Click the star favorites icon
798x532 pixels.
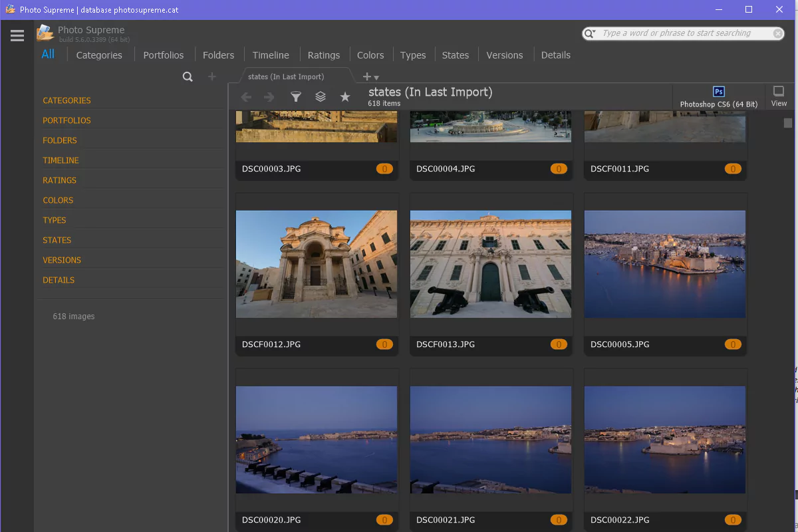coord(345,97)
